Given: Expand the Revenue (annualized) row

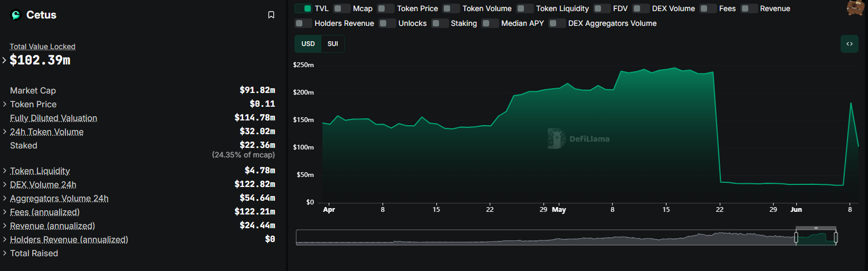Looking at the screenshot, I should (4, 226).
